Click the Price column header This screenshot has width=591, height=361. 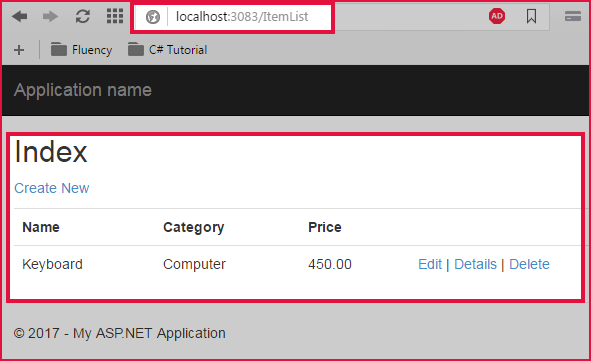pos(325,227)
